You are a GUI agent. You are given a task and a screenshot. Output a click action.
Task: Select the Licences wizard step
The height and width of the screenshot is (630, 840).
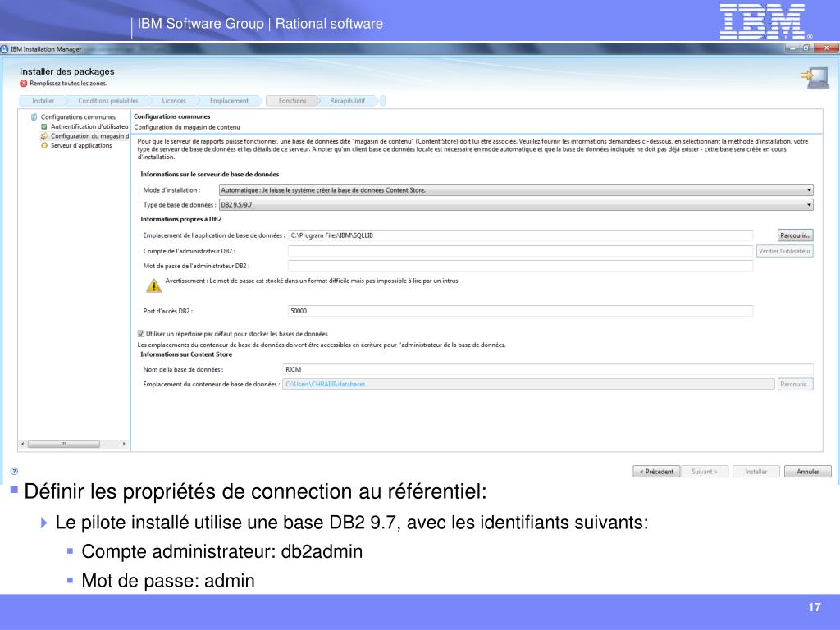[x=174, y=101]
